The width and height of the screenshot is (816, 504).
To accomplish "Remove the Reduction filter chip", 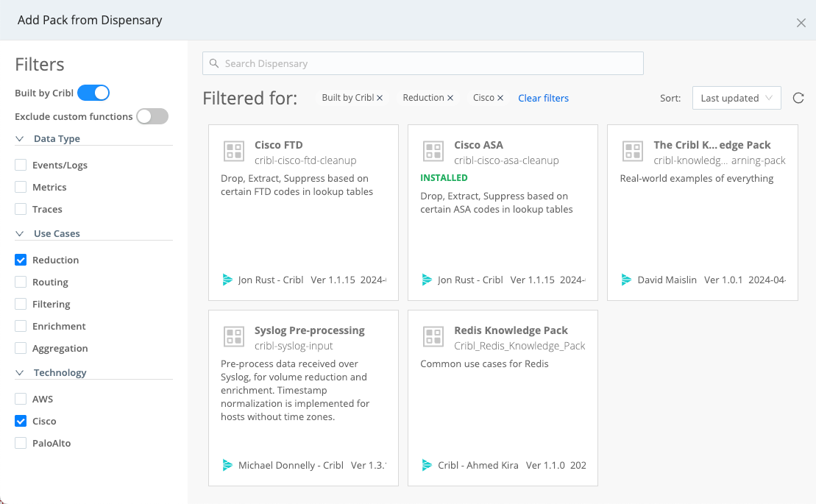I will click(x=450, y=98).
